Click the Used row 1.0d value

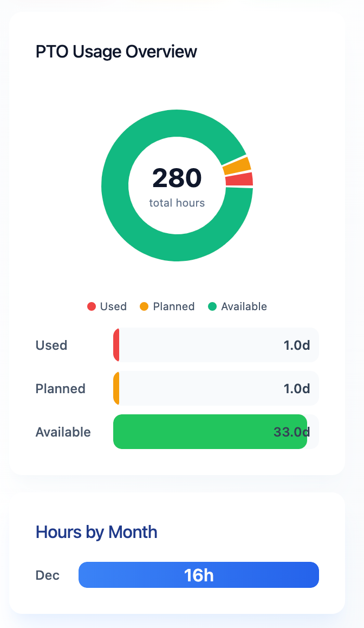point(297,345)
